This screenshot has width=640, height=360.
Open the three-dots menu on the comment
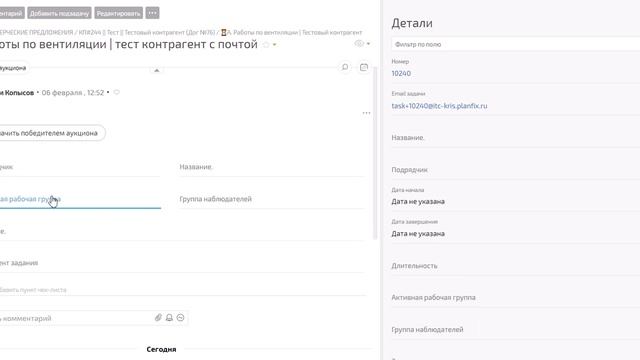(x=367, y=113)
